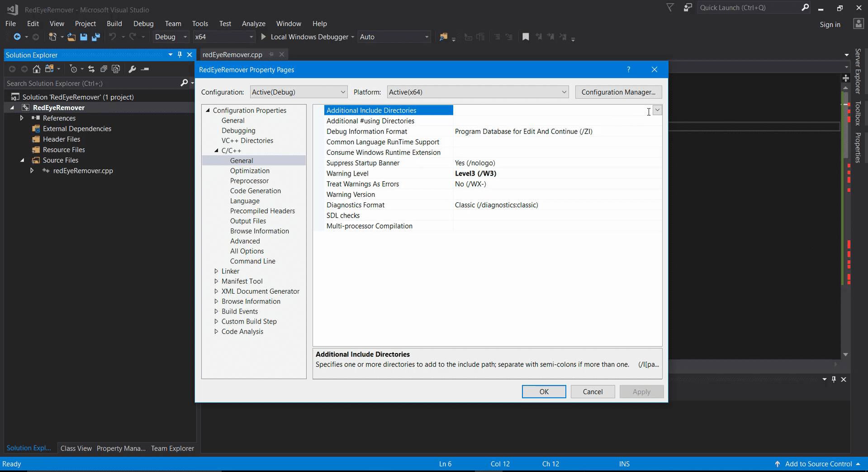This screenshot has width=868, height=472.
Task: Click the search magnifier in Solution Explorer
Action: [x=184, y=83]
